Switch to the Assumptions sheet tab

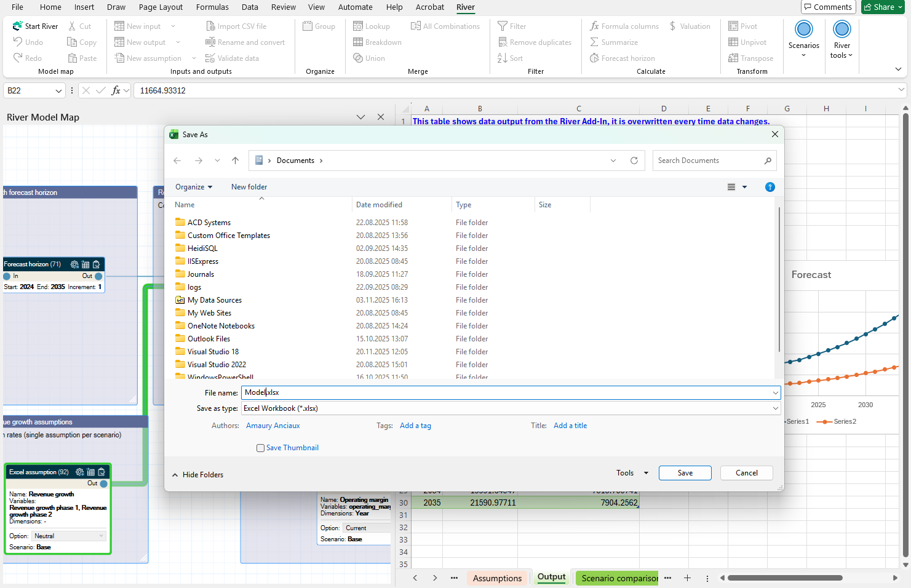(x=497, y=578)
